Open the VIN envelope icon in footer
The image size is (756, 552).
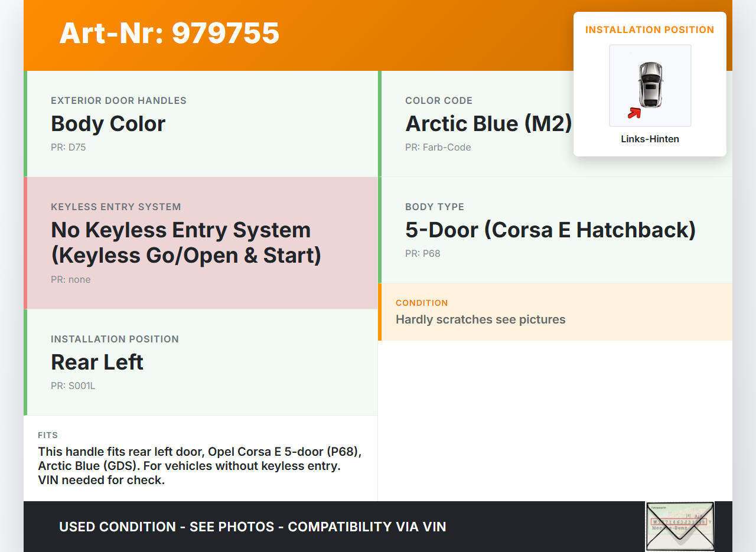680,526
